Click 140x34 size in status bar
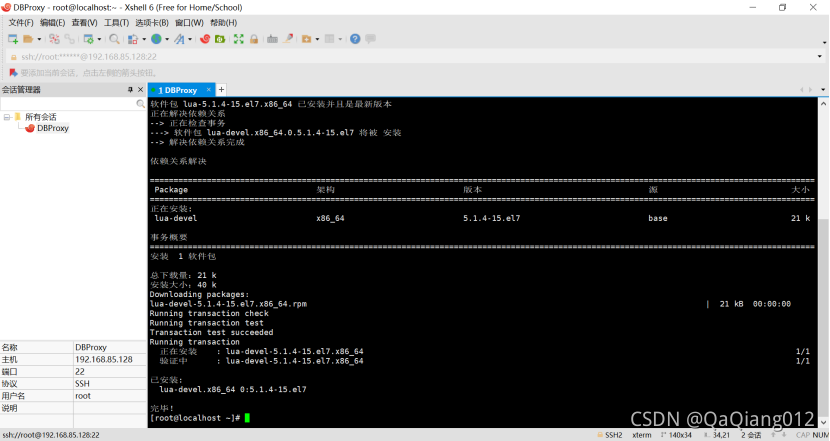The image size is (830, 441). pyautogui.click(x=680, y=435)
